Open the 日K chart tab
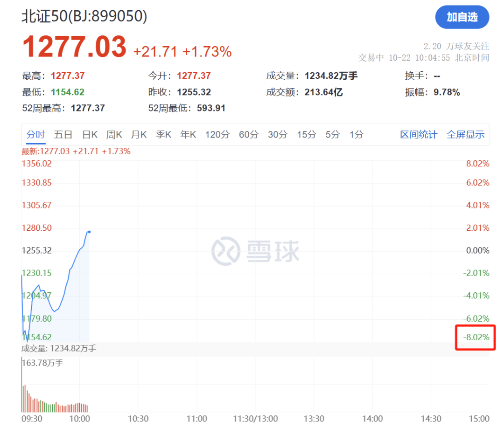Viewport: 504px width, 427px height. tap(90, 135)
